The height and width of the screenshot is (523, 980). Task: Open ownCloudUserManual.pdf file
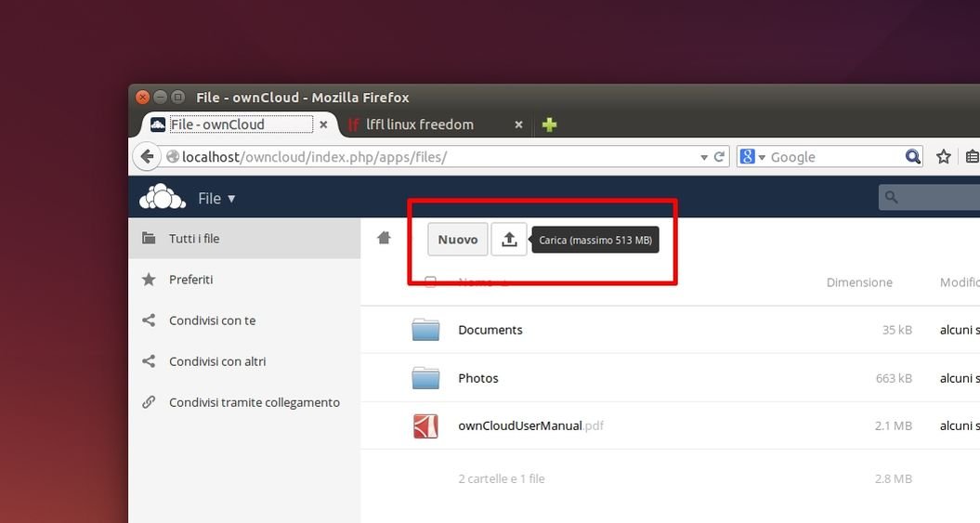[x=530, y=426]
